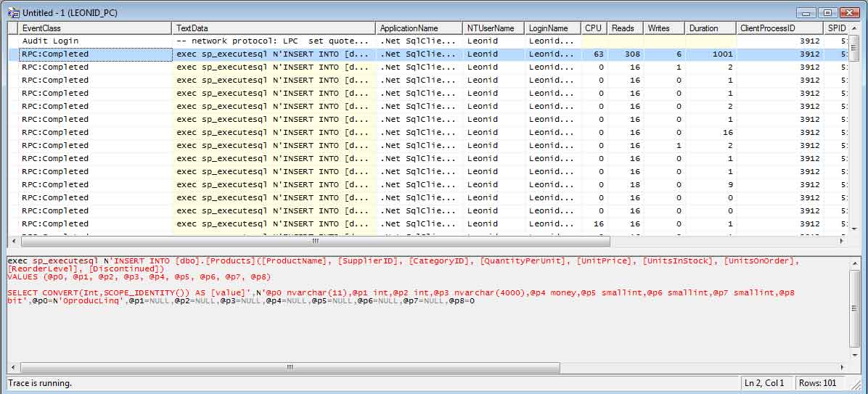Viewport: 868px width, 394px height.
Task: Click the 'Rows: 101' status indicator
Action: (817, 383)
